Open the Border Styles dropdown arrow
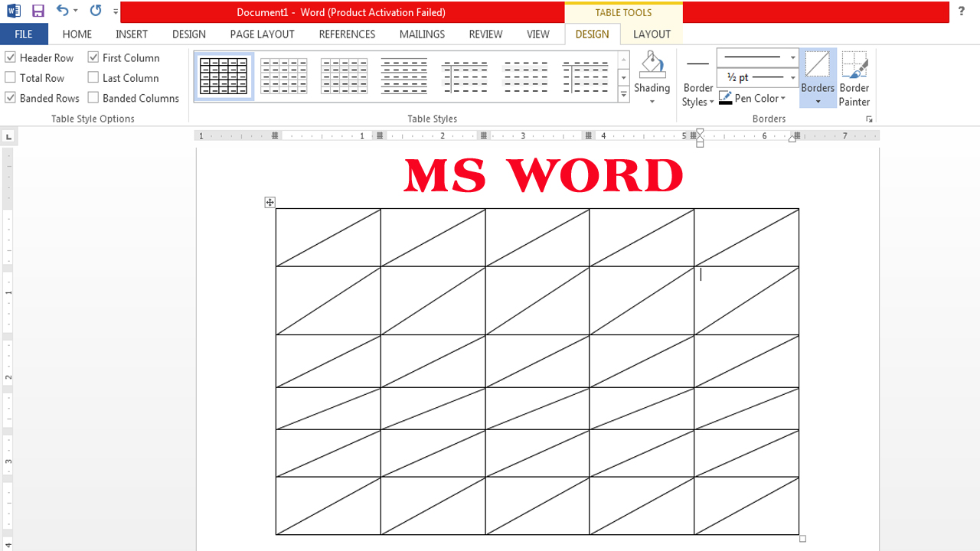 tap(712, 102)
